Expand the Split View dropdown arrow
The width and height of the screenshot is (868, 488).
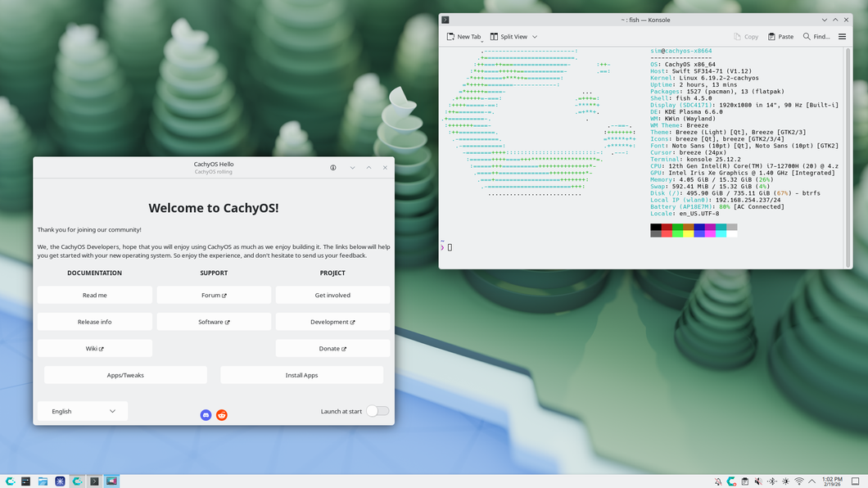click(x=535, y=37)
